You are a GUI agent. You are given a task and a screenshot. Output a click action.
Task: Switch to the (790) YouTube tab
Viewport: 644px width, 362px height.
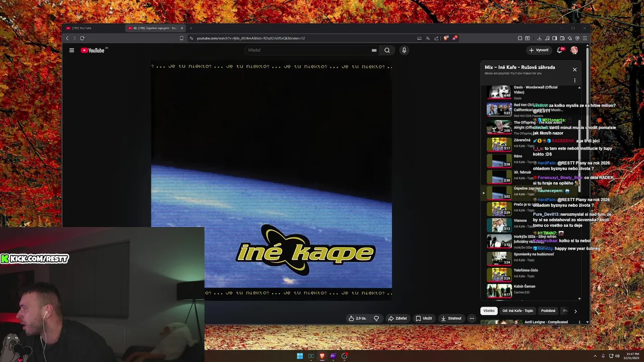pyautogui.click(x=94, y=28)
